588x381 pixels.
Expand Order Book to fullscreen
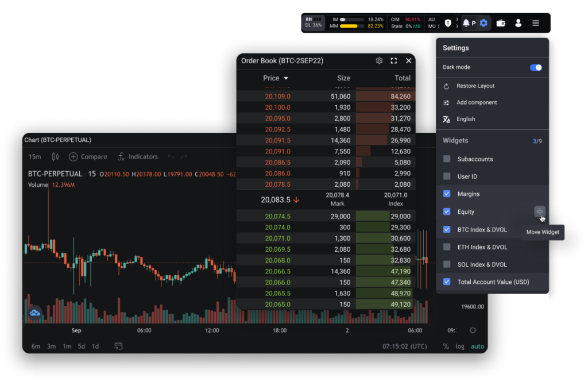[394, 61]
